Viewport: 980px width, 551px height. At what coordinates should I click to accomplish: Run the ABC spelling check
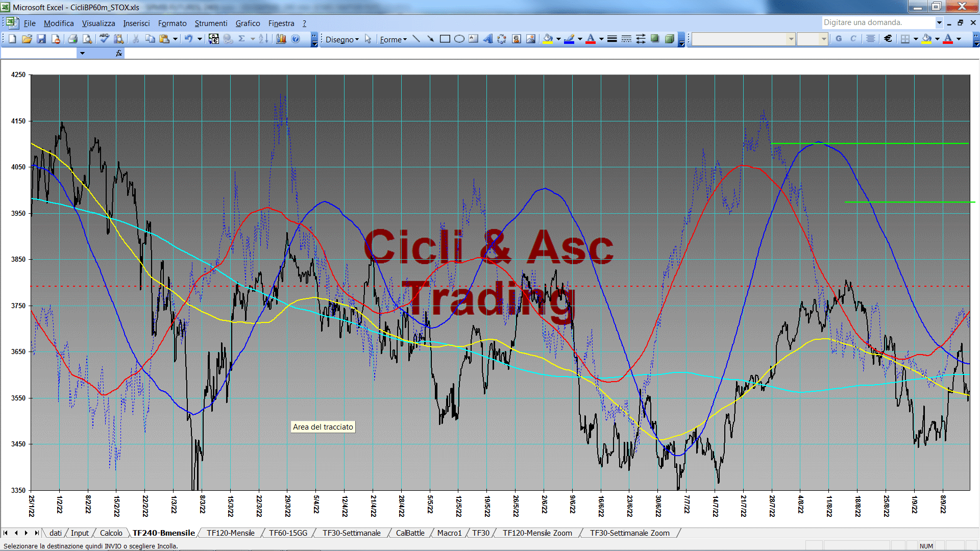(104, 39)
